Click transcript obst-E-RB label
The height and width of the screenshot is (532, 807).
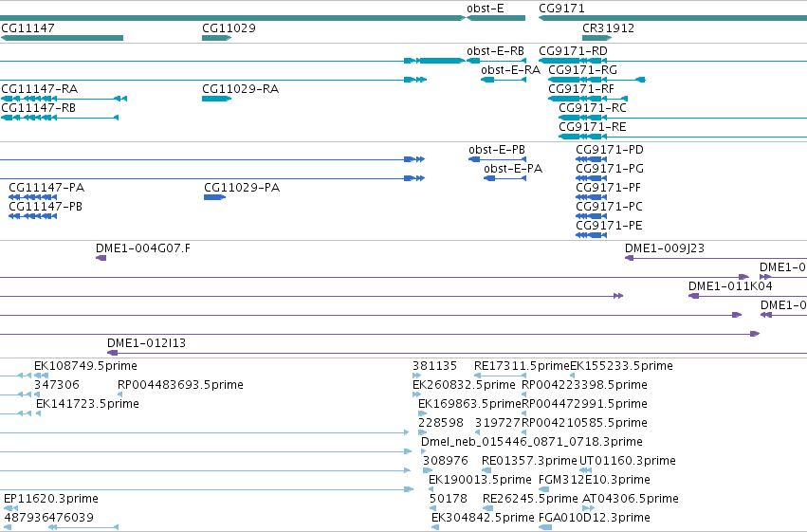pos(495,51)
